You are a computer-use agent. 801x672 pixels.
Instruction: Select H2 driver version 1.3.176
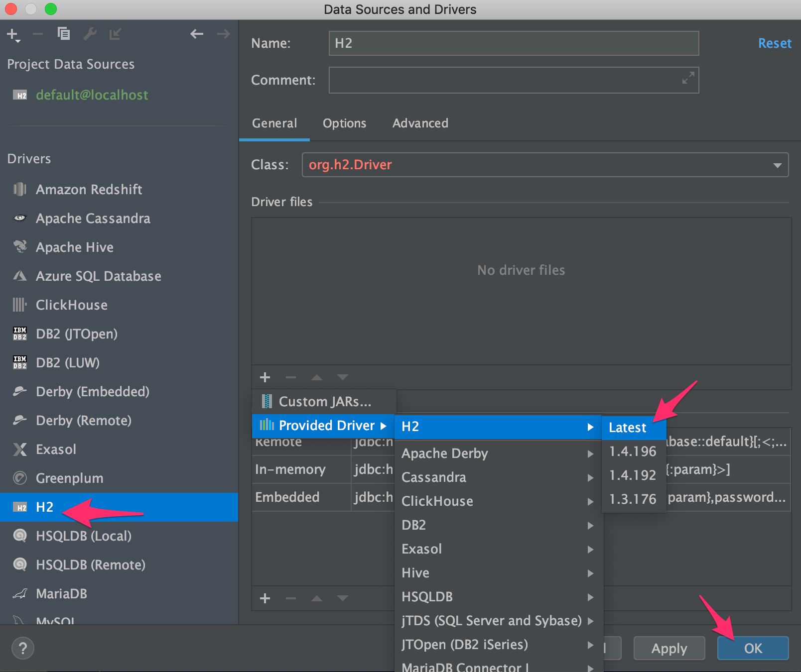point(634,499)
